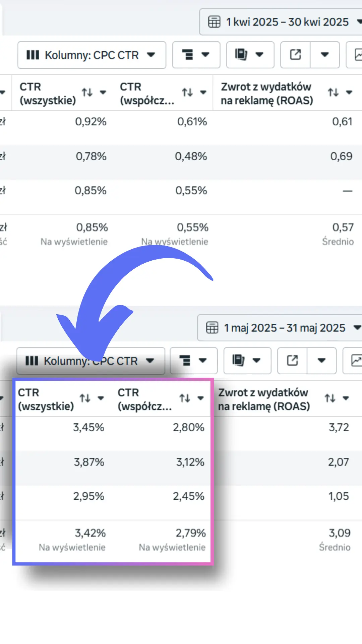Sort the upper CTR (wszystkie) column
Image resolution: width=362 pixels, height=644 pixels.
tap(87, 92)
